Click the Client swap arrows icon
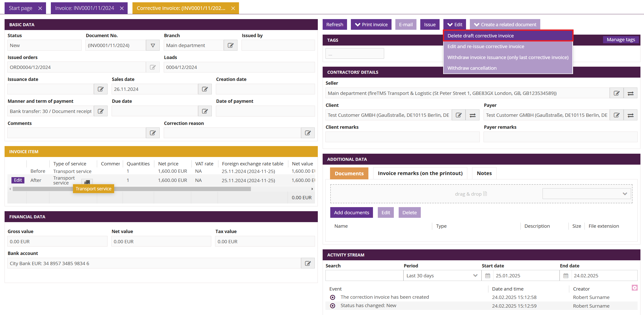The height and width of the screenshot is (315, 644). tap(472, 115)
